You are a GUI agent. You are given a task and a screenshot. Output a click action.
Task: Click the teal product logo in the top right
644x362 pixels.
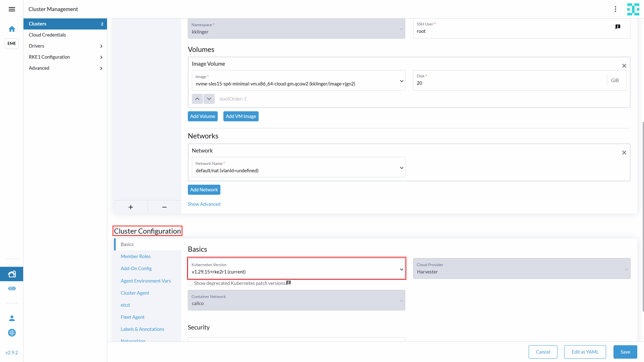pyautogui.click(x=633, y=9)
